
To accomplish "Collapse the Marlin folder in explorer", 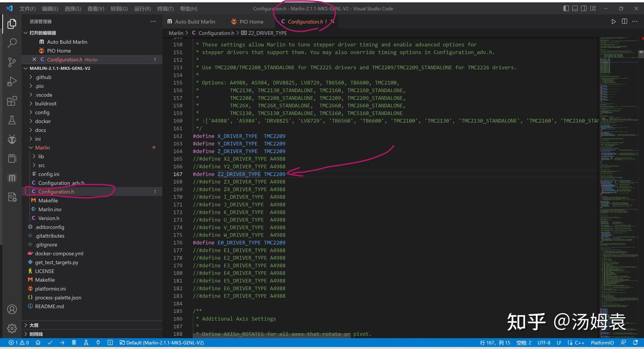I will 42,147.
